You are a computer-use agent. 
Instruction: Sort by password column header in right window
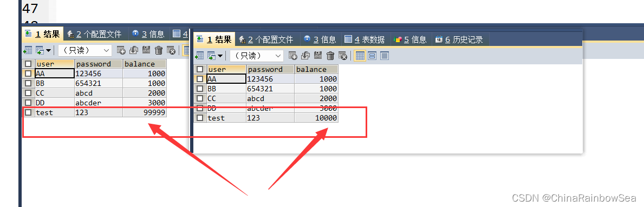(x=270, y=69)
